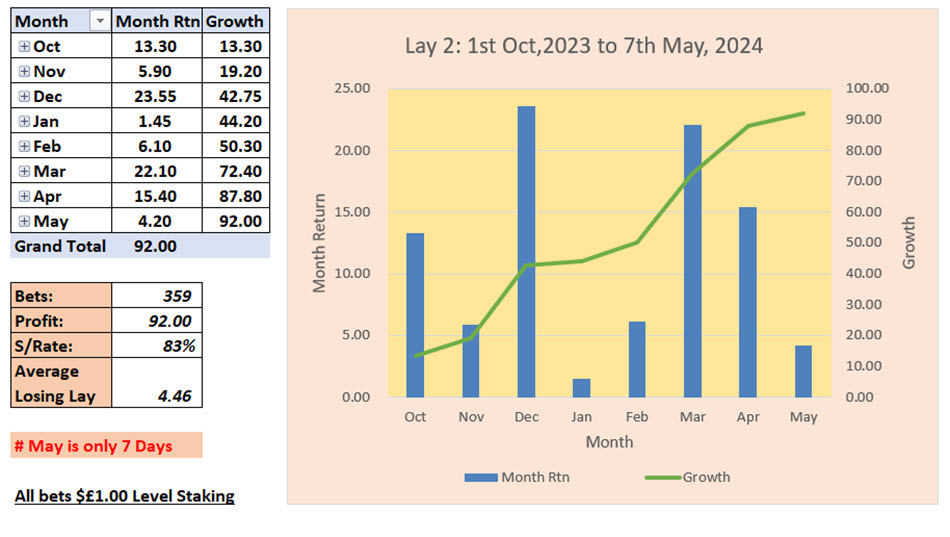Expand the Nov pivot row
Screen dimensions: 950x537
[24, 71]
